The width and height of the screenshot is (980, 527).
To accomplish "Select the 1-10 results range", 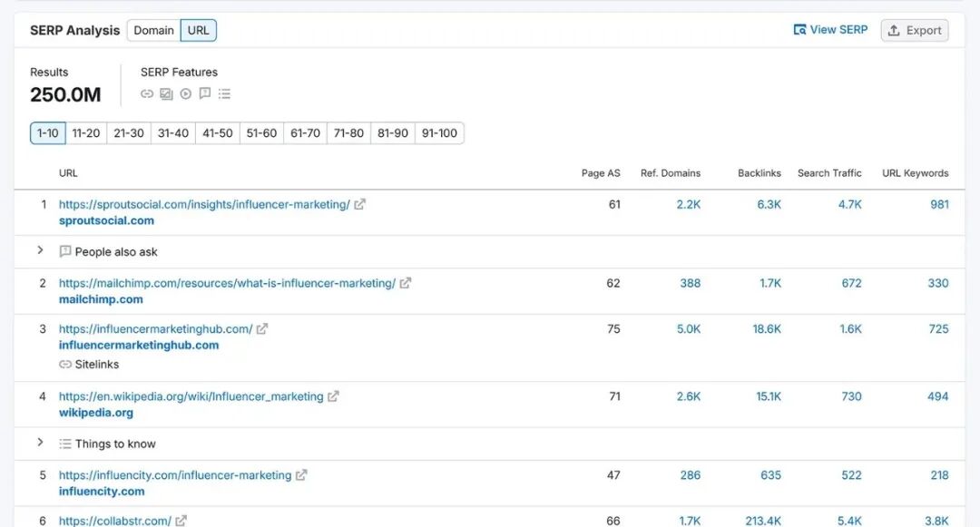I will pyautogui.click(x=47, y=133).
